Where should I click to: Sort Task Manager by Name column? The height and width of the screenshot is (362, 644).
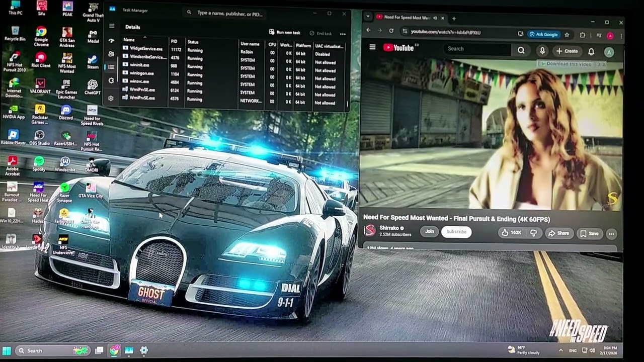[129, 39]
